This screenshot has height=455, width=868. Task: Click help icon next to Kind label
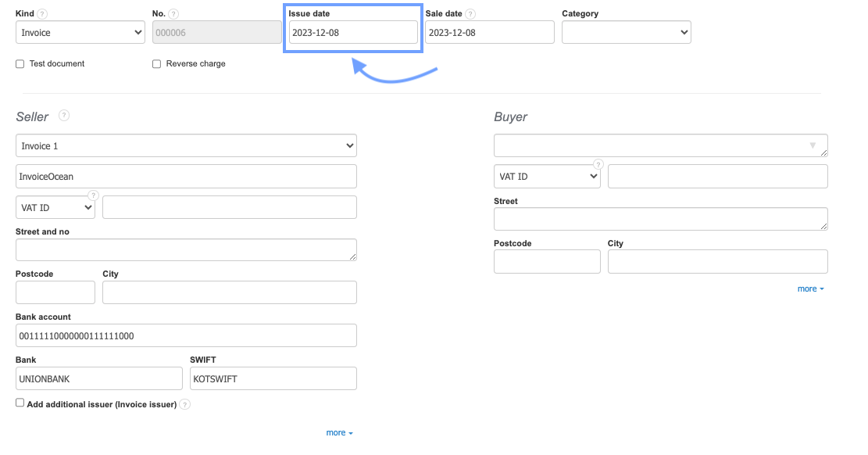pyautogui.click(x=42, y=14)
